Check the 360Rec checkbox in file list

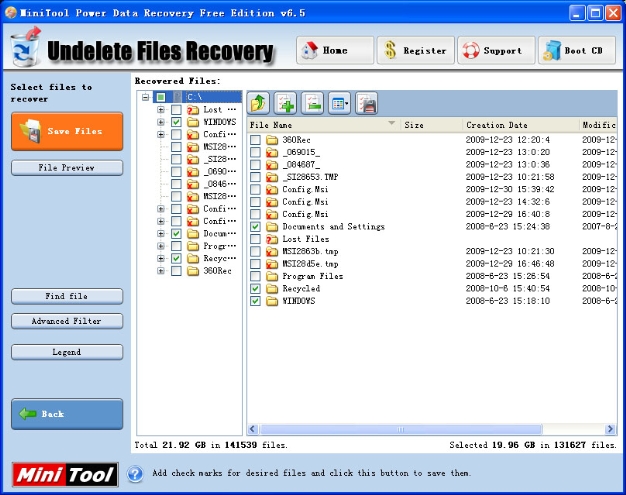(256, 140)
